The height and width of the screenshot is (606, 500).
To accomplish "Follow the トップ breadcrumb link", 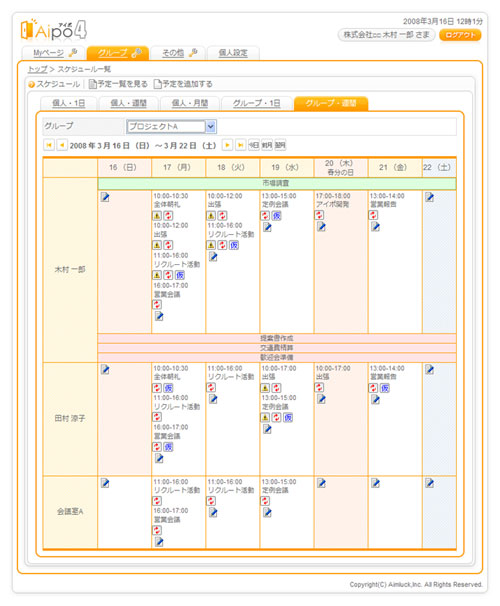I will tap(37, 69).
